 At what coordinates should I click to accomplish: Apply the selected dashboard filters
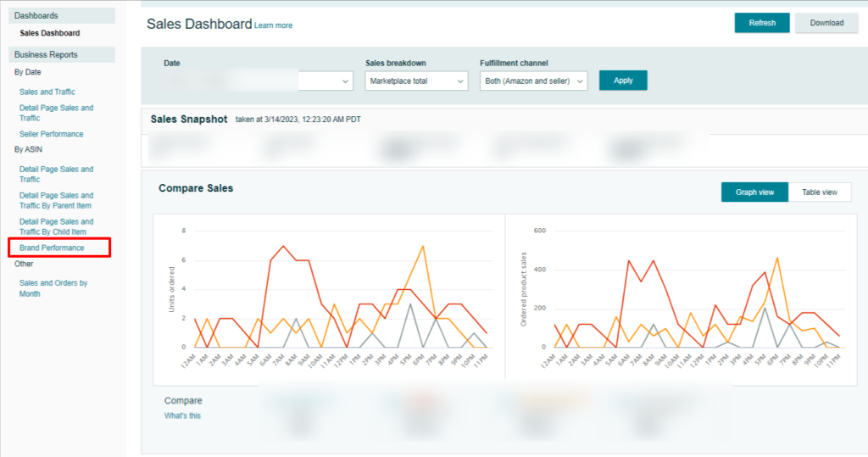[x=623, y=81]
